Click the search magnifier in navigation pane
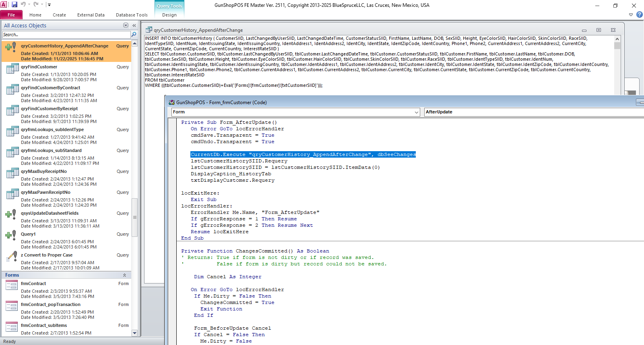This screenshot has height=345, width=644. [x=134, y=35]
